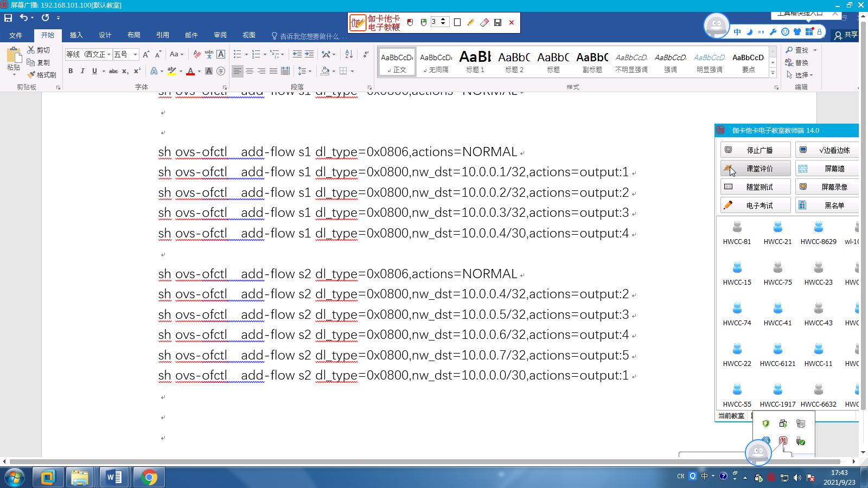This screenshot has height=488, width=868.
Task: Click the Shrink Font icon
Action: click(x=158, y=54)
